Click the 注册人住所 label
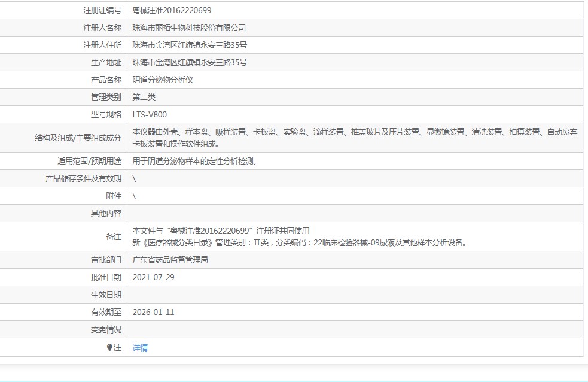Viewport: 588px width, 382px height. (102, 45)
